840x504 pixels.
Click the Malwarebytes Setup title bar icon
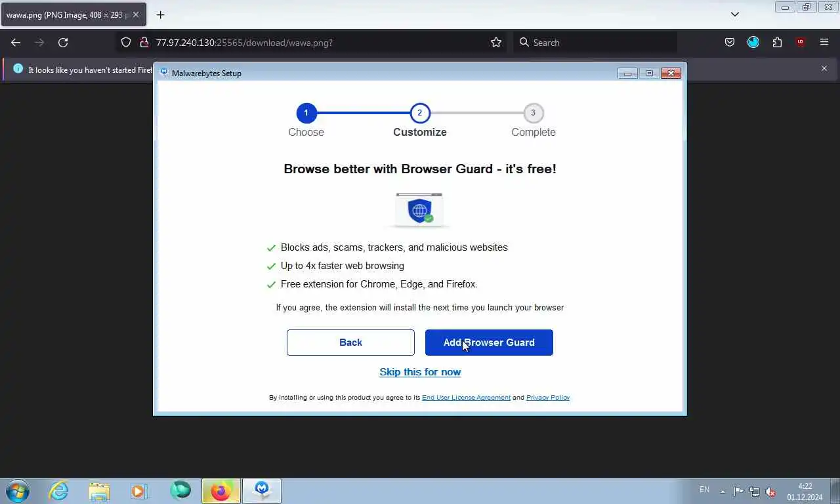164,73
